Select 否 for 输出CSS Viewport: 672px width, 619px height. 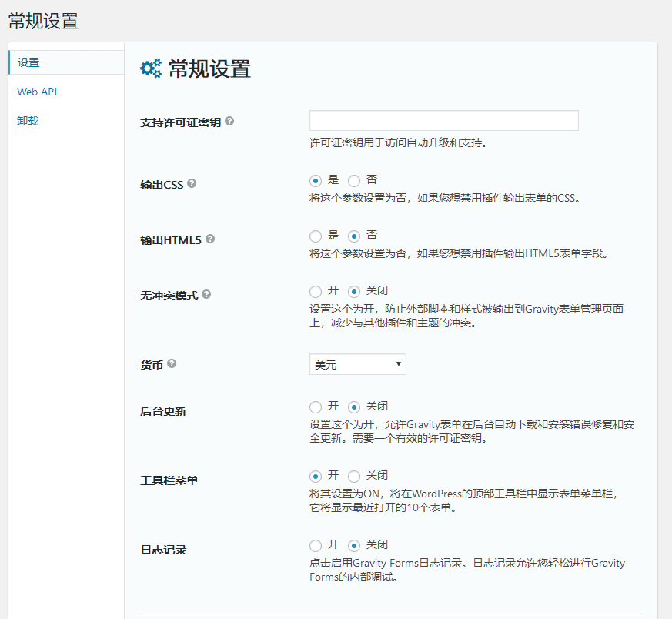point(354,181)
